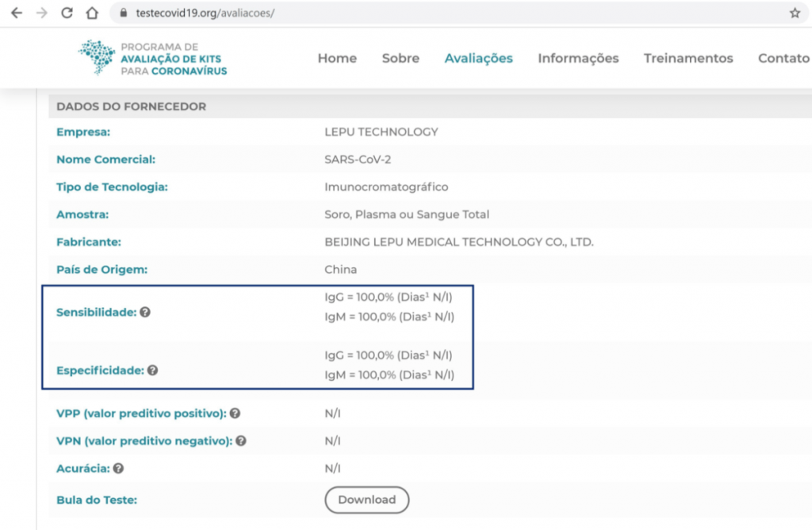Click help icon beside VPP label
Image resolution: width=812 pixels, height=530 pixels.
point(235,413)
